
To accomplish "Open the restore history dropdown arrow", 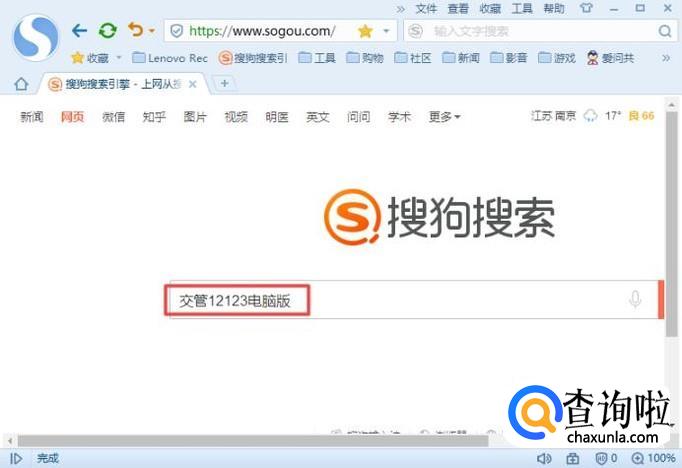I will click(152, 31).
